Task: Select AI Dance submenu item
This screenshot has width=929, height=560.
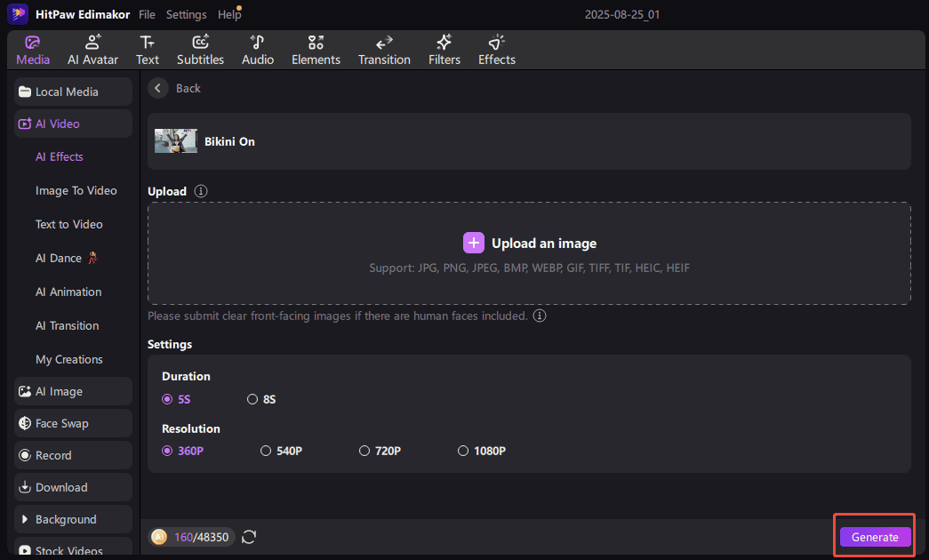Action: coord(67,259)
